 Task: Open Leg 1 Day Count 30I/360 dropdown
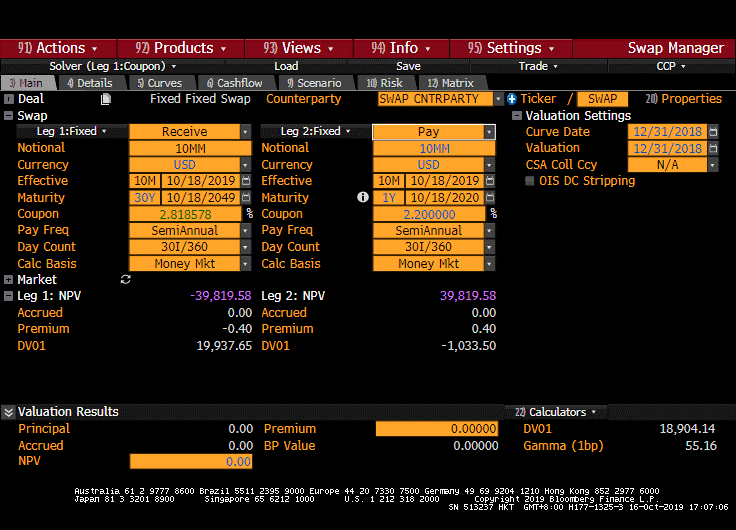(x=245, y=247)
